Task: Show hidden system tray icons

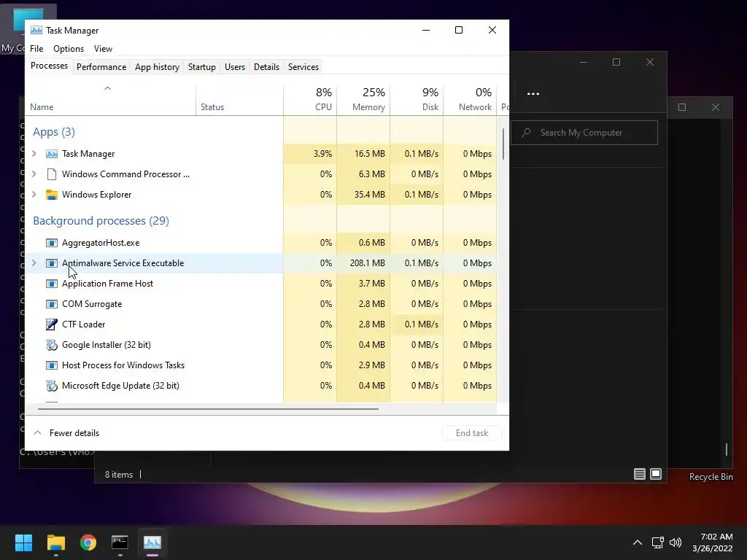Action: click(638, 542)
